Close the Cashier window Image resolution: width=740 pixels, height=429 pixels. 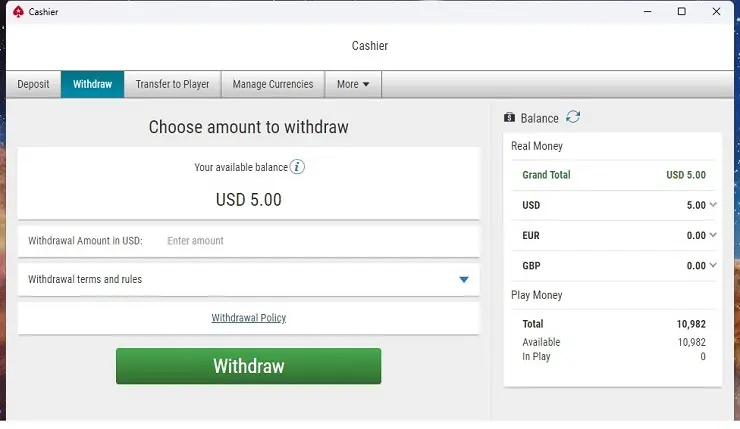tap(715, 11)
